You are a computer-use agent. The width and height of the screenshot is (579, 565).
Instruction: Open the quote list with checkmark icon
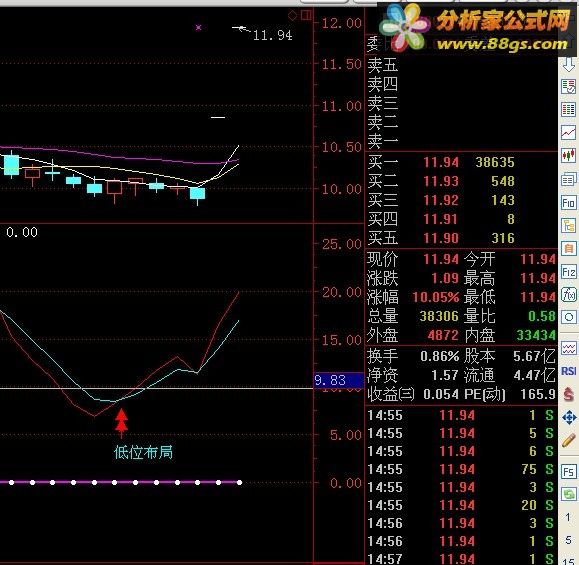tap(569, 87)
